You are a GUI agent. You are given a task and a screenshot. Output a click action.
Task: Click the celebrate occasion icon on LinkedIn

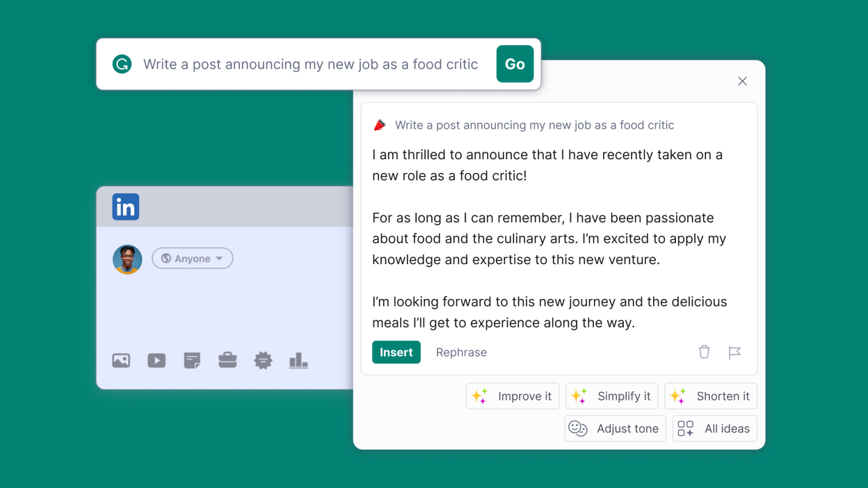pyautogui.click(x=263, y=360)
